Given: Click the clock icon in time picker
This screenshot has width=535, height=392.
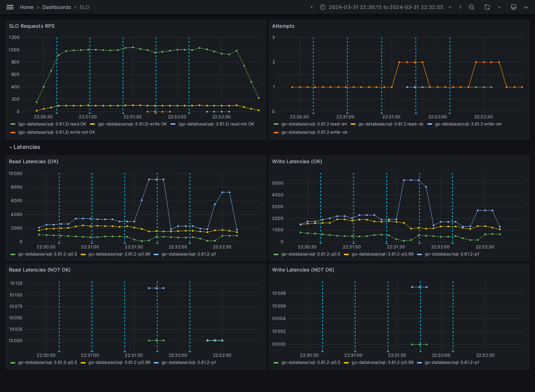Looking at the screenshot, I should coord(323,7).
